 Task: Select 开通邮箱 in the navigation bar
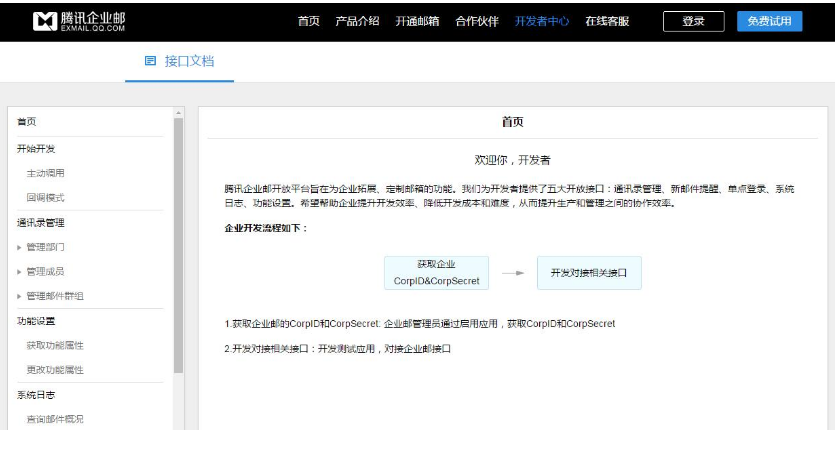point(417,21)
